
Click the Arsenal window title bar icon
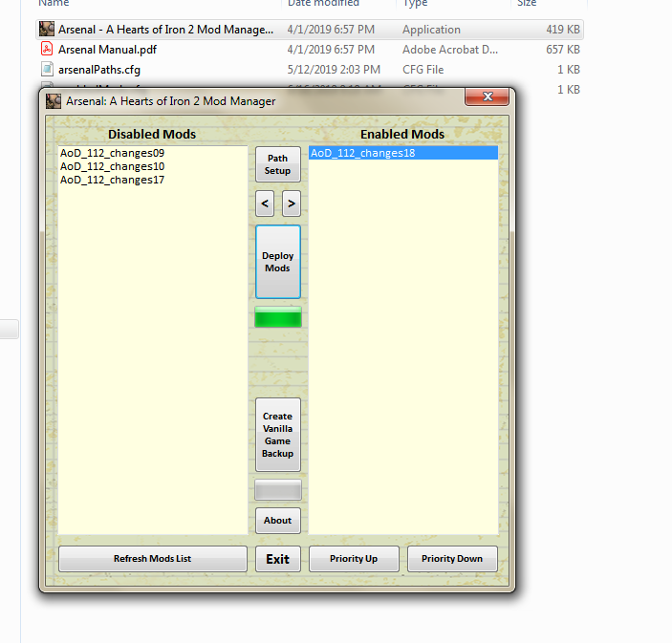tap(54, 101)
